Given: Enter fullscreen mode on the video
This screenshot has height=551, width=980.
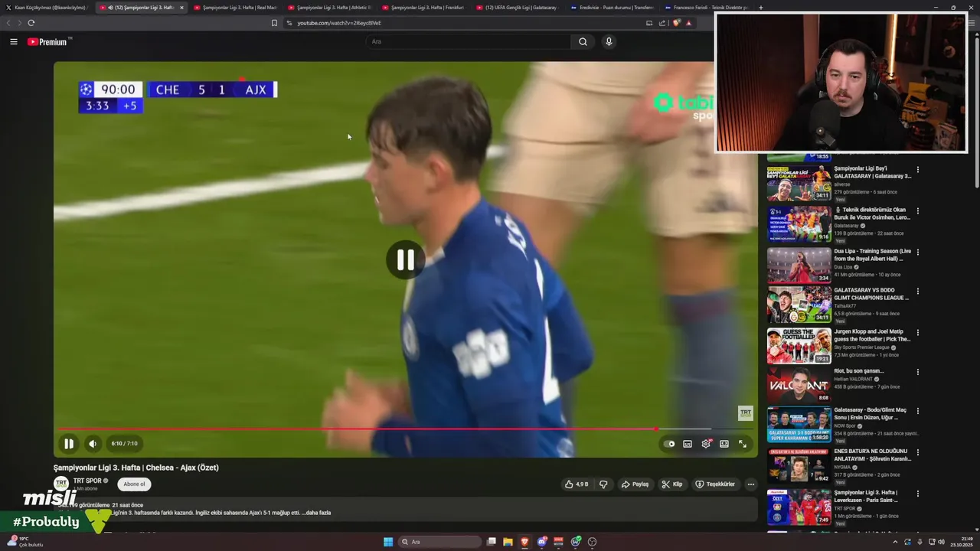Looking at the screenshot, I should pos(743,444).
